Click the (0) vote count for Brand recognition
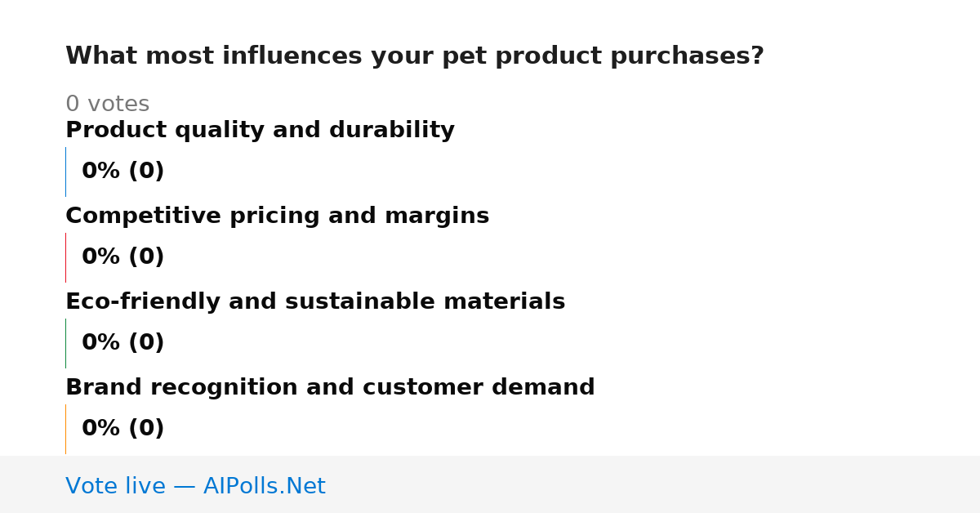980x513 pixels. [x=146, y=429]
